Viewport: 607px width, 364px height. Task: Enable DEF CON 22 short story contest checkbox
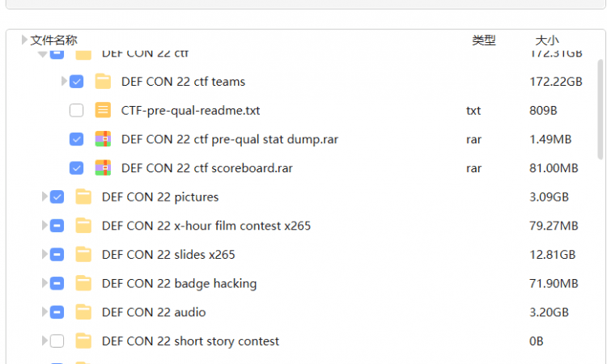[x=57, y=341]
